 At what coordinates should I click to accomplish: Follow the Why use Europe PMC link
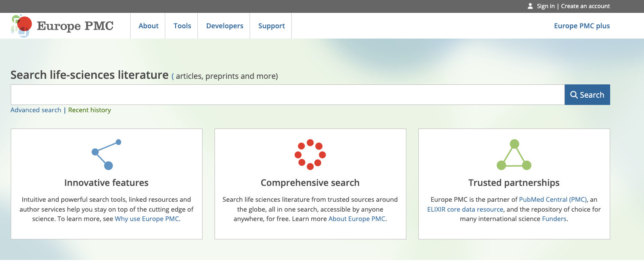(147, 219)
